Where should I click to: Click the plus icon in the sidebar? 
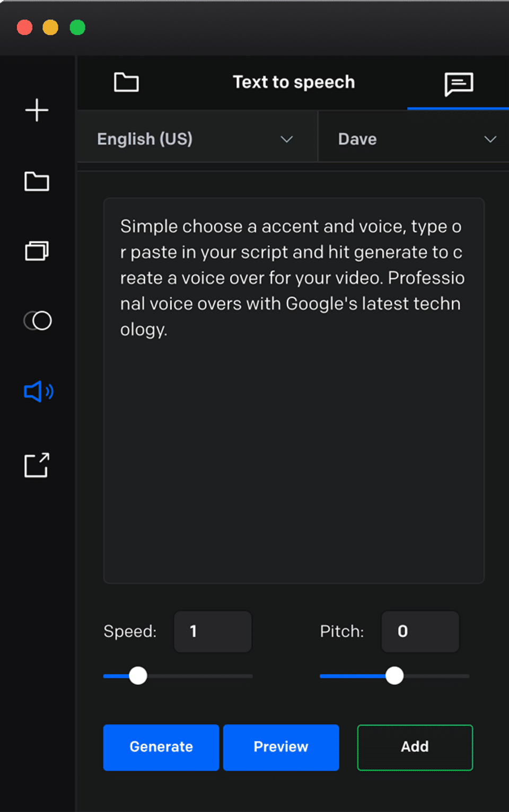coord(37,110)
